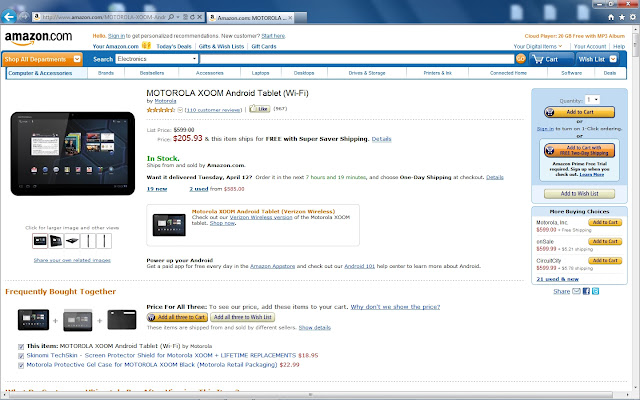The image size is (640, 400).
Task: Open the Bestsellers nav item
Action: [x=152, y=73]
